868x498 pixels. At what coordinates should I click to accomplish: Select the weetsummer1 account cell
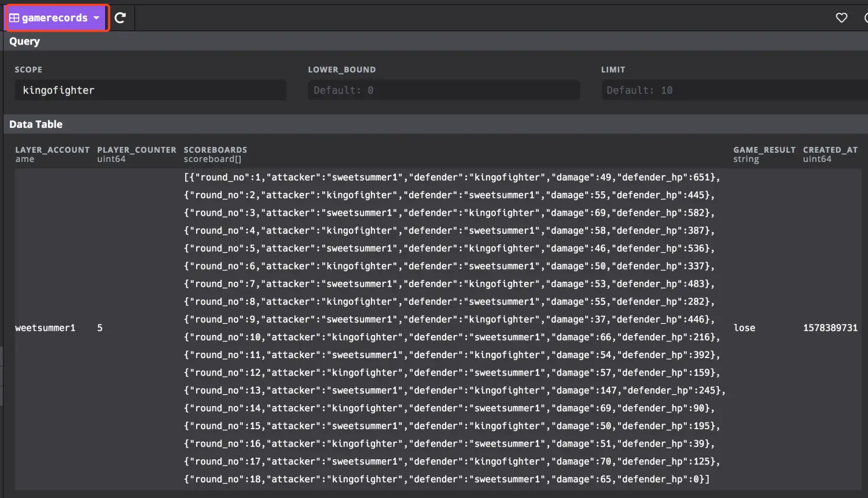[x=45, y=328]
